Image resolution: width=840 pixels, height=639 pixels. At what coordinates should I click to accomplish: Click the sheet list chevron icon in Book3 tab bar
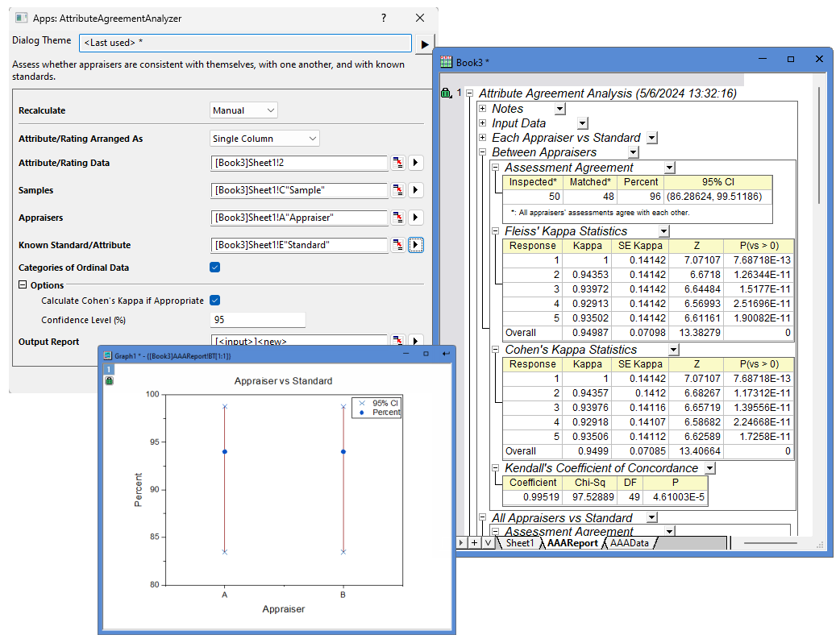(489, 543)
